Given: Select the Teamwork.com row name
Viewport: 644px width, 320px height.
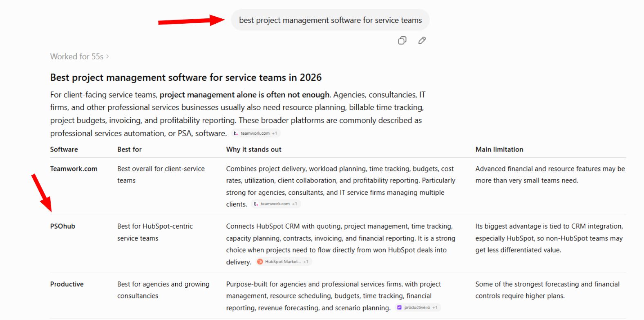Looking at the screenshot, I should [x=74, y=169].
